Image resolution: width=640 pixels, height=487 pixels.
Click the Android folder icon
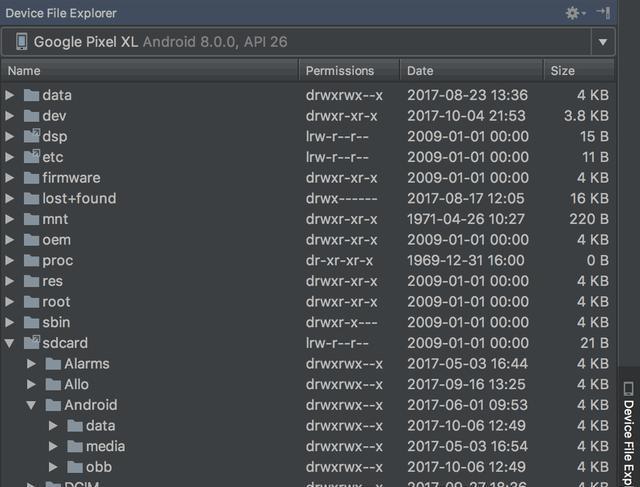[53, 405]
